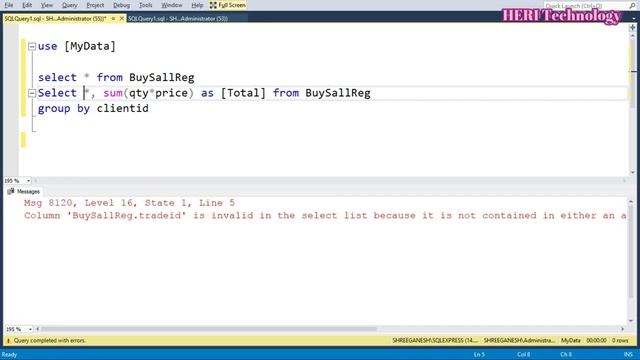This screenshot has width=640, height=360.
Task: Click the Messages tab icon
Action: point(11,191)
